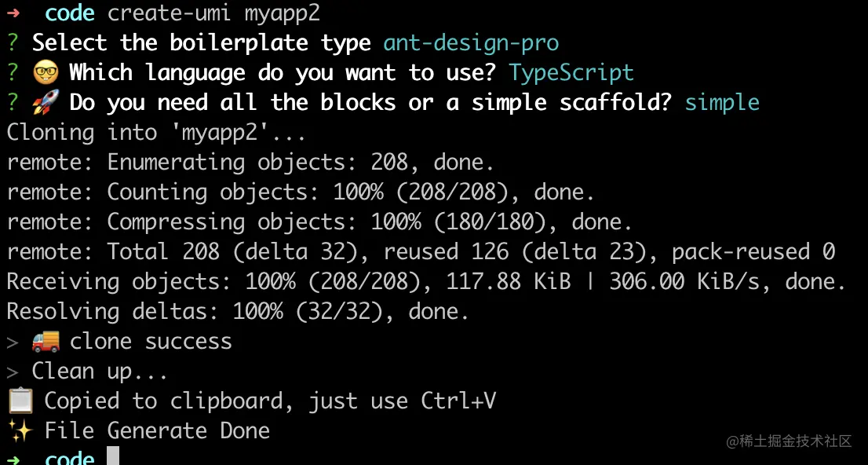Click the Resolving deltas line
The height and width of the screenshot is (465, 868).
[x=238, y=312]
